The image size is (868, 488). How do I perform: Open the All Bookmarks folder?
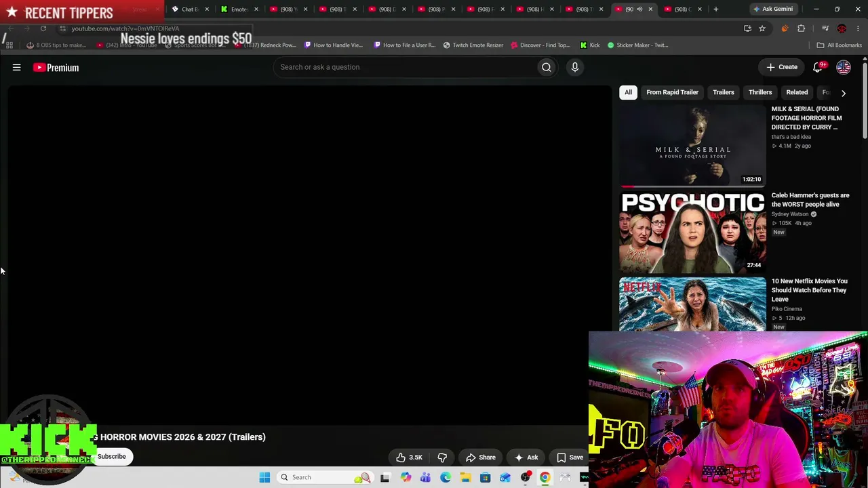point(839,45)
